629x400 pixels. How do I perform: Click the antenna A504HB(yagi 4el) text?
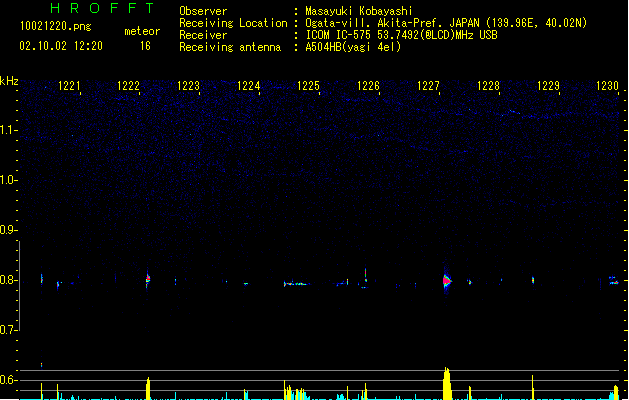353,47
